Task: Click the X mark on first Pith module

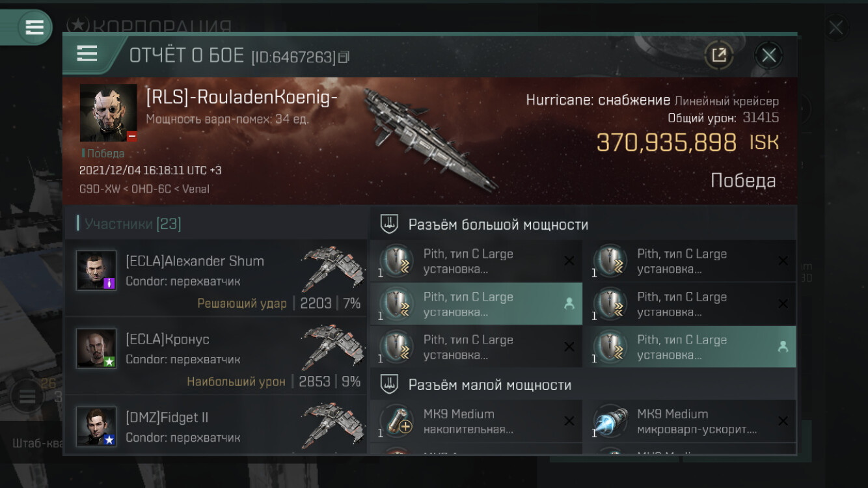Action: coord(569,261)
